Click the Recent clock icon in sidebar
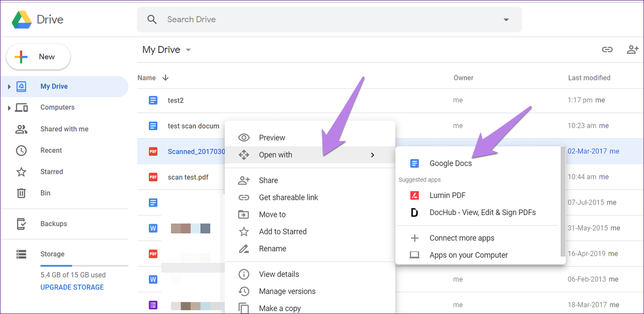Screen dimensions: 644x314 coord(21,150)
